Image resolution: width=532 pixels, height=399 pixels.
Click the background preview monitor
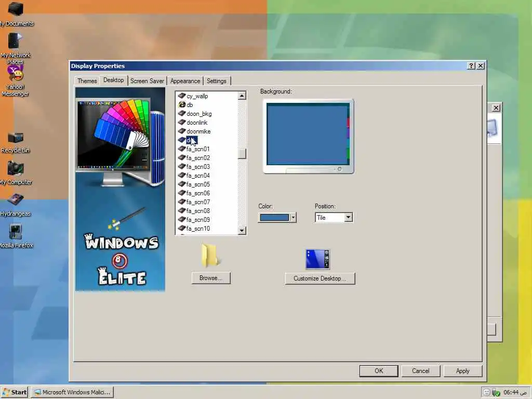309,137
